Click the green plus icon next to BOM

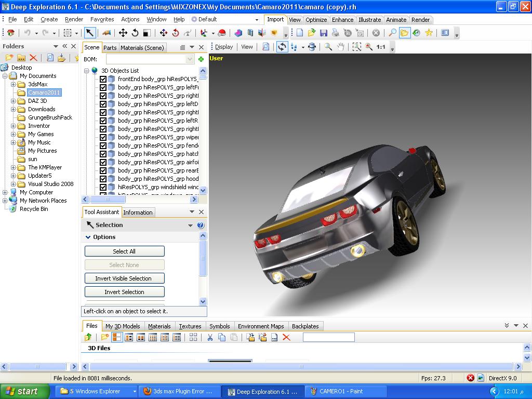[201, 59]
